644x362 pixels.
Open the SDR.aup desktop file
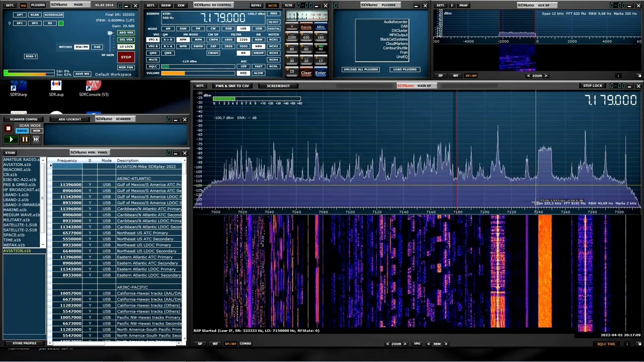pos(56,89)
